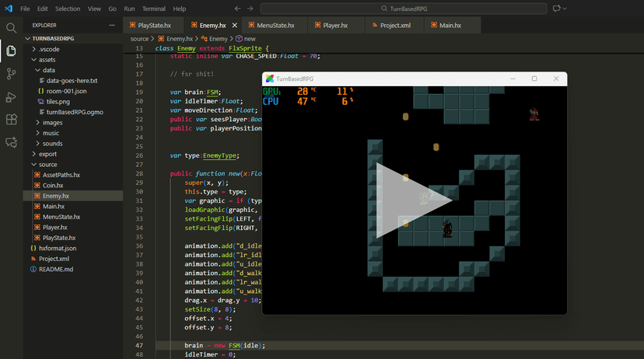Open the Search view in activity bar
This screenshot has height=359, width=644.
point(11,28)
